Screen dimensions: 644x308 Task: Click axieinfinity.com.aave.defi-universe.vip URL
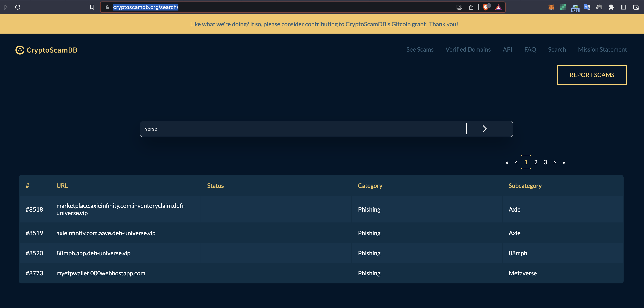tap(106, 233)
